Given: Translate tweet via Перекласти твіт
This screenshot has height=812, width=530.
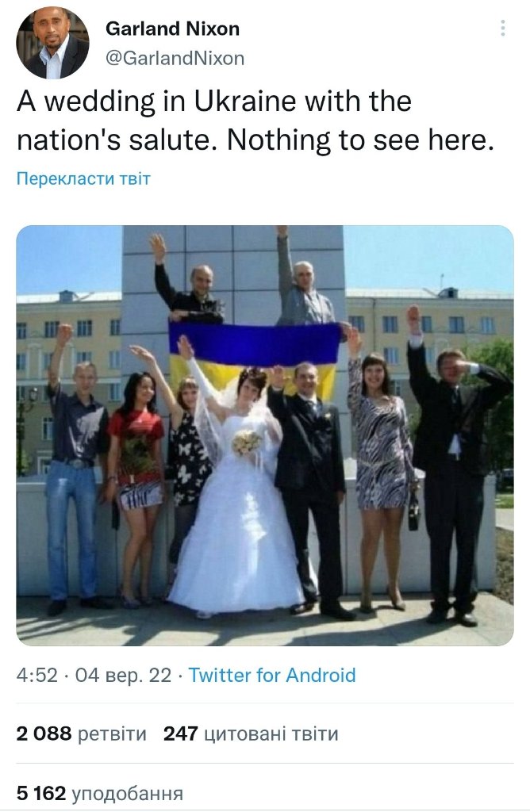Looking at the screenshot, I should coord(83,178).
